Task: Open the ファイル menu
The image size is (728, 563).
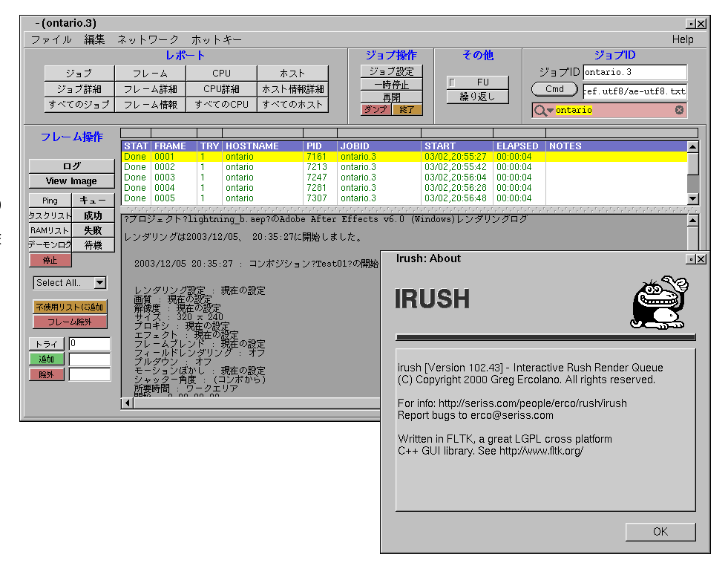Action: point(51,39)
